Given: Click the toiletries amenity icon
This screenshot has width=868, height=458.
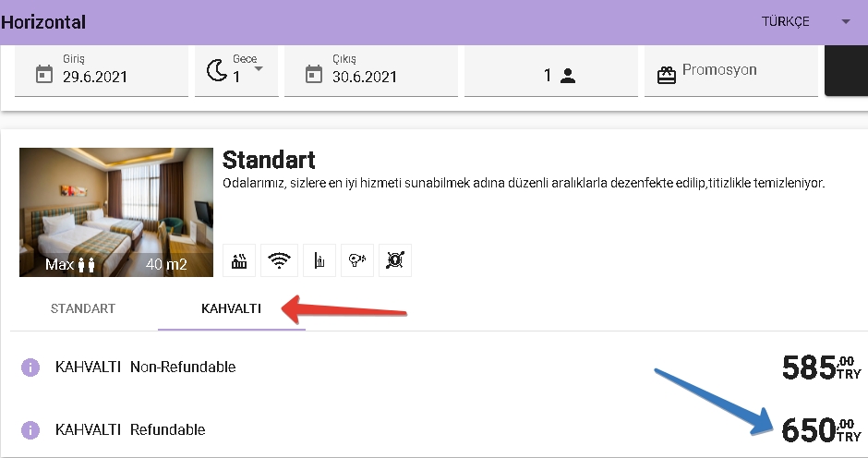Looking at the screenshot, I should [x=318, y=260].
